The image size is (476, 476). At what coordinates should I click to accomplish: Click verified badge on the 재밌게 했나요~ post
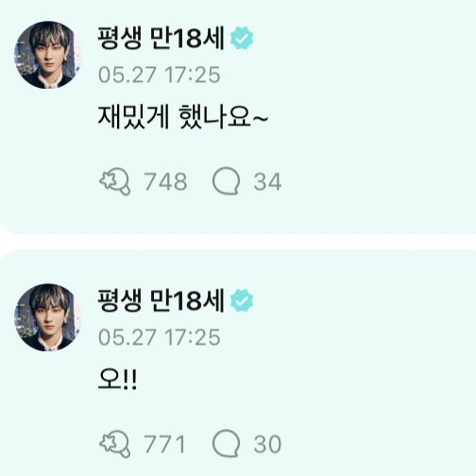click(242, 38)
